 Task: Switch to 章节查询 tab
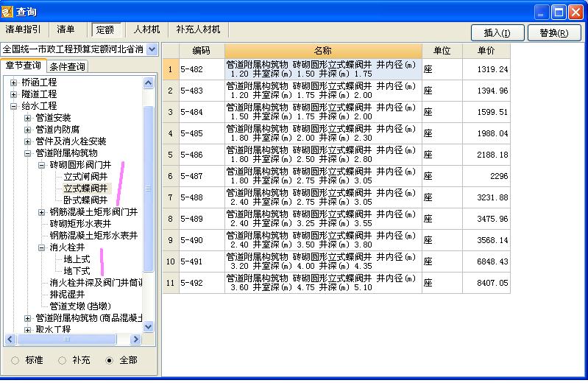pos(24,66)
